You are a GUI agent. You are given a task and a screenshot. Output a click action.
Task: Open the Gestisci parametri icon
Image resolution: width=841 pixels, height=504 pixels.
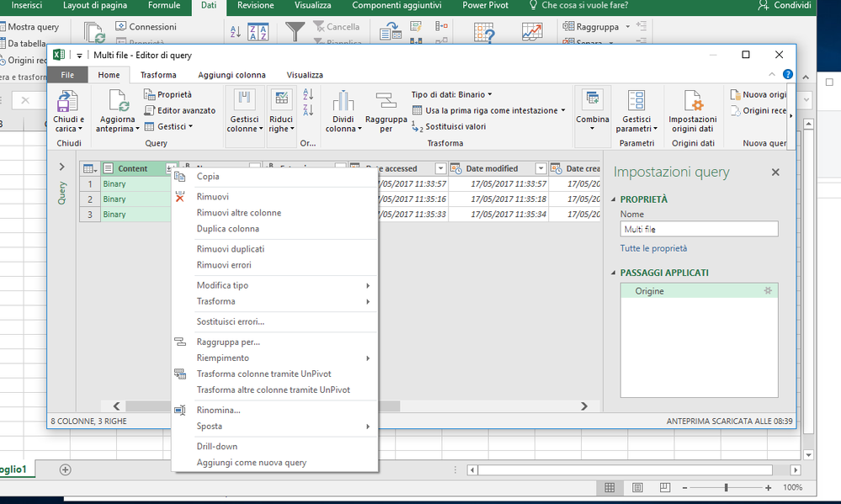[x=636, y=102]
